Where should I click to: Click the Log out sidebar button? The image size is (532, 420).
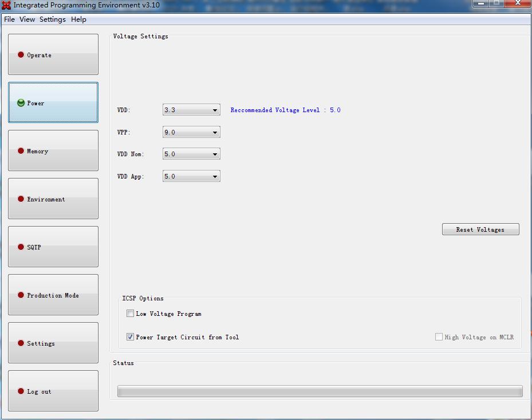53,391
